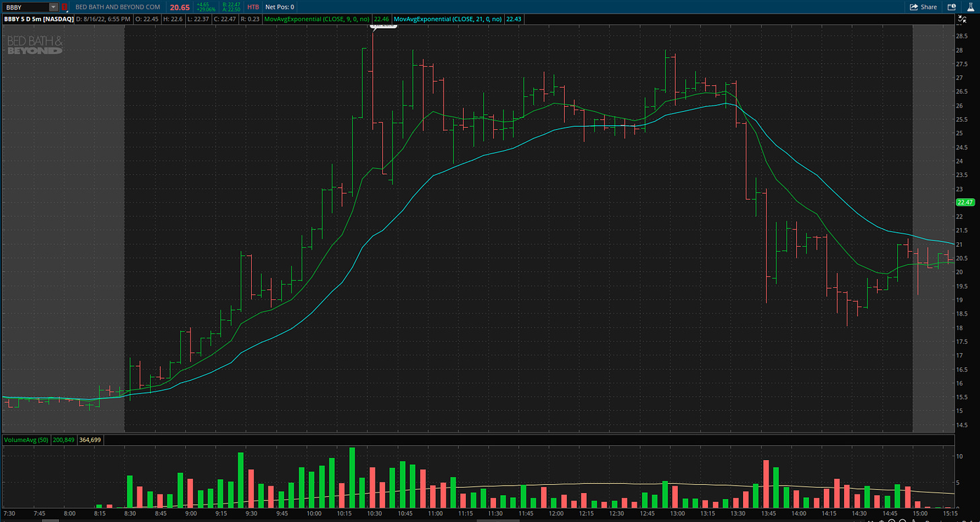980x522 pixels.
Task: Click the low value L: 22.37
Action: point(200,19)
